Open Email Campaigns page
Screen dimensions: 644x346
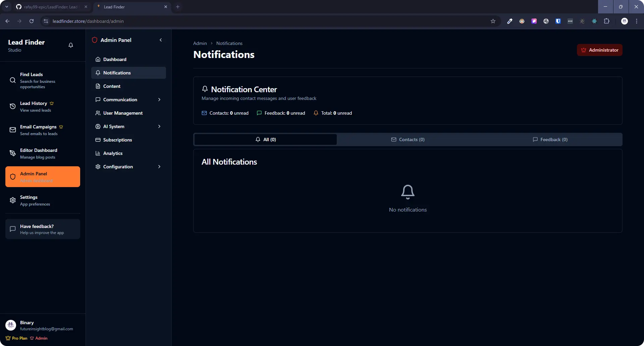43,130
